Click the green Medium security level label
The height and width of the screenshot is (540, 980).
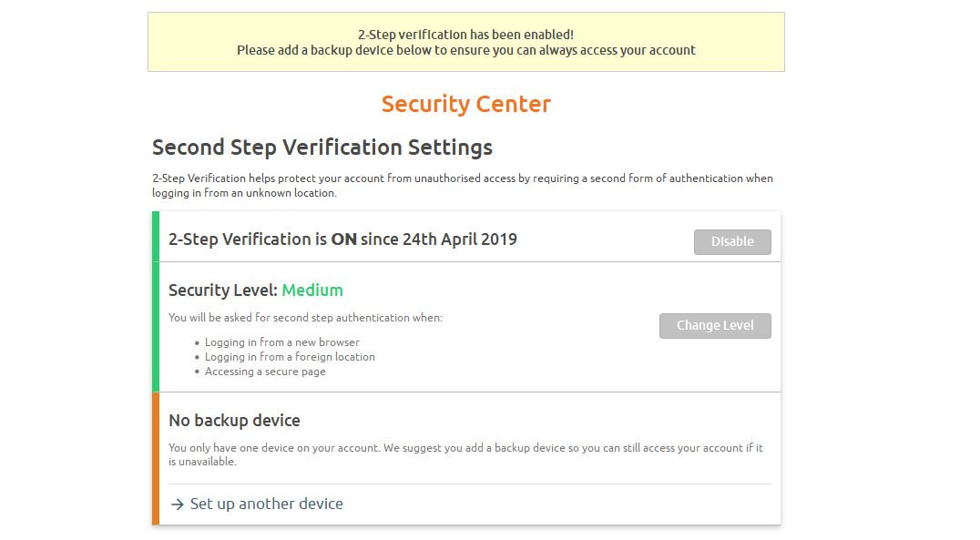pos(312,290)
